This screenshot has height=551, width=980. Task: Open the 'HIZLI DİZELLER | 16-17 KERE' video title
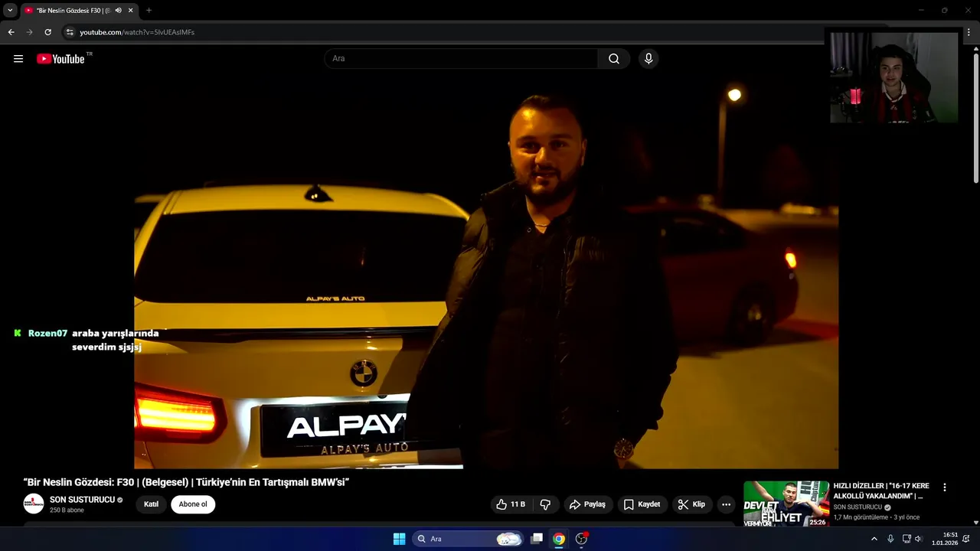click(880, 491)
